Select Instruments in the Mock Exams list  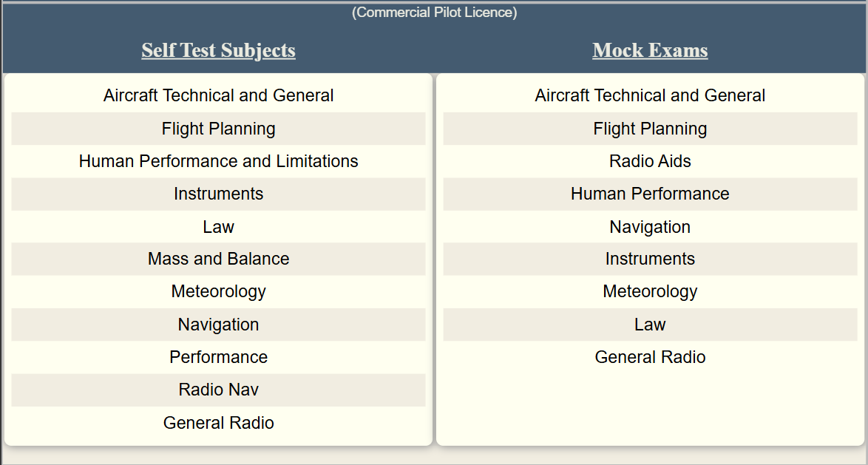tap(650, 259)
